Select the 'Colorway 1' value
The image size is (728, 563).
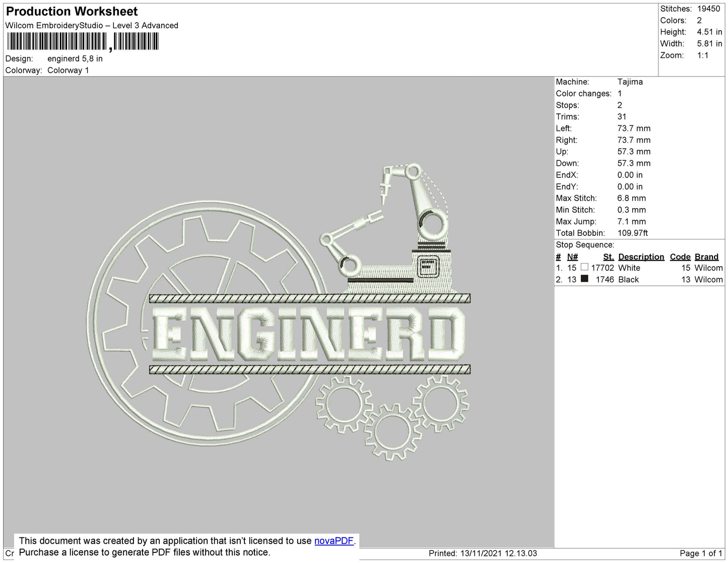click(68, 70)
